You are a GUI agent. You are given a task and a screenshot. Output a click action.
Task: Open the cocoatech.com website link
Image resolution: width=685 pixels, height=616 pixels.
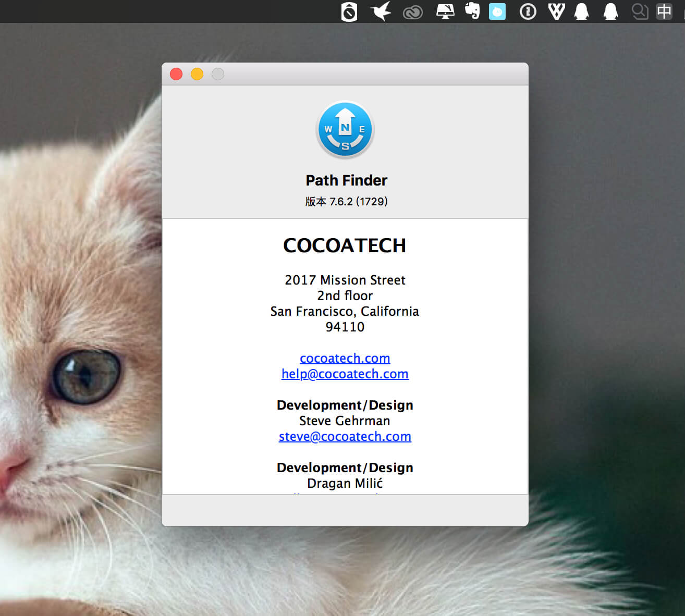coord(345,359)
